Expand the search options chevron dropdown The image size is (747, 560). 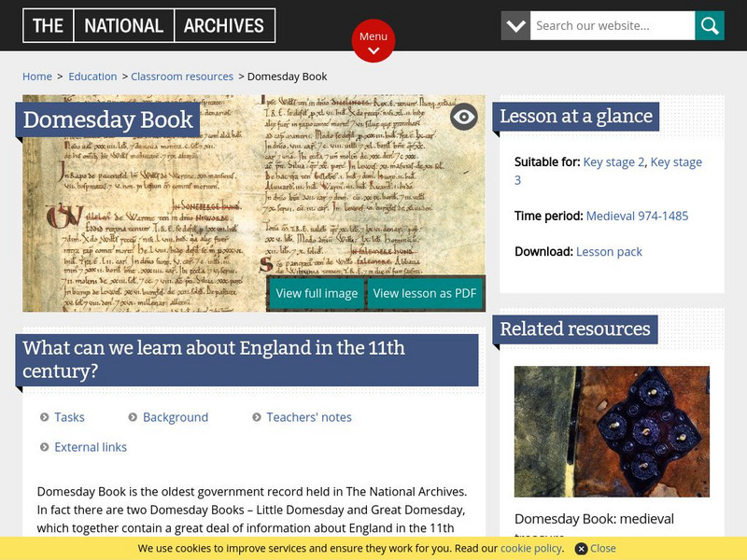click(x=515, y=26)
